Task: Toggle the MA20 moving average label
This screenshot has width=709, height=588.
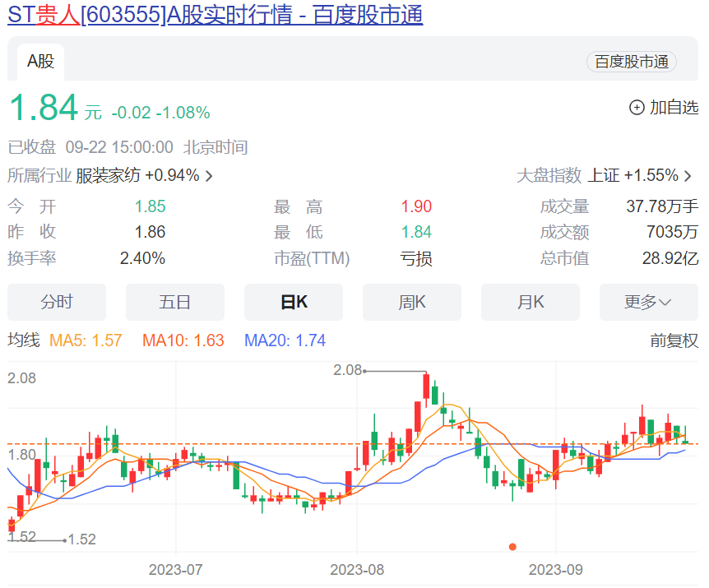Action: 285,340
